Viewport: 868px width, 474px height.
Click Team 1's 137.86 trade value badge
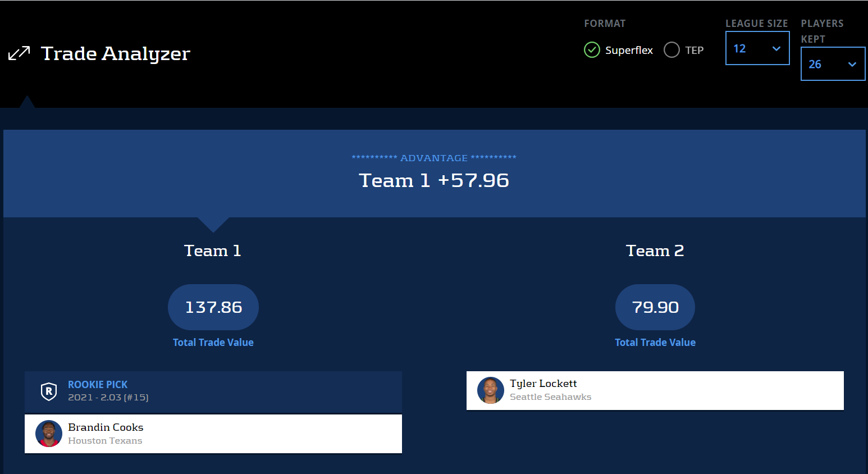[213, 307]
